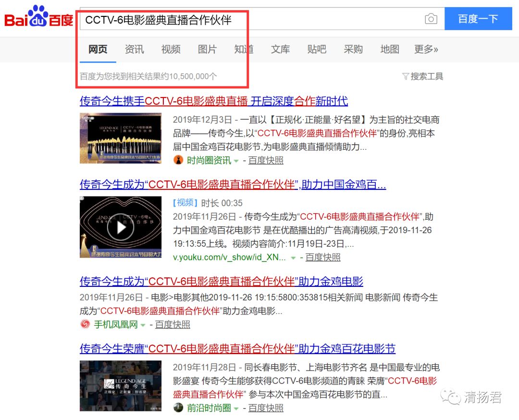Open the LEGEND AGE result thumbnail

pos(121,386)
